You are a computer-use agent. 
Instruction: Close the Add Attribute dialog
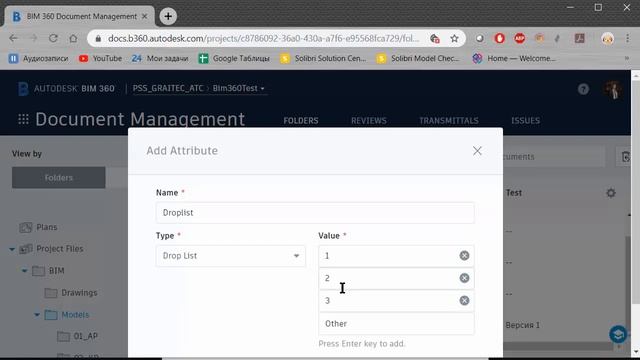[477, 151]
